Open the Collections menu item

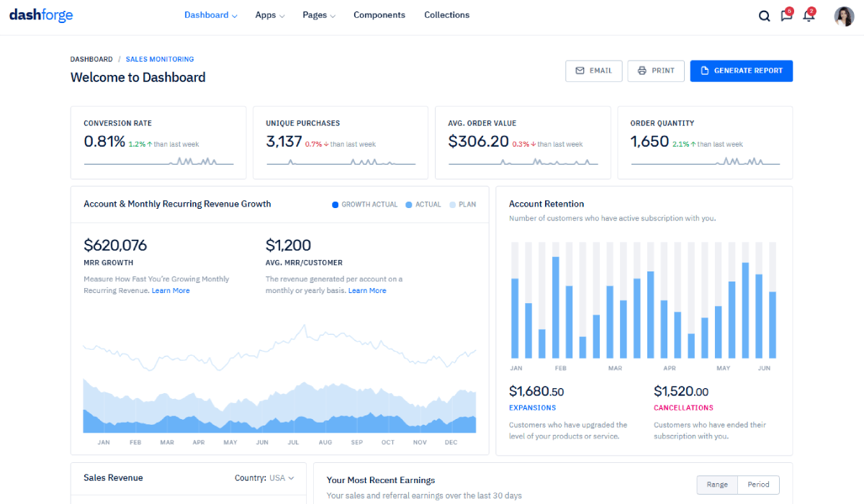point(446,15)
